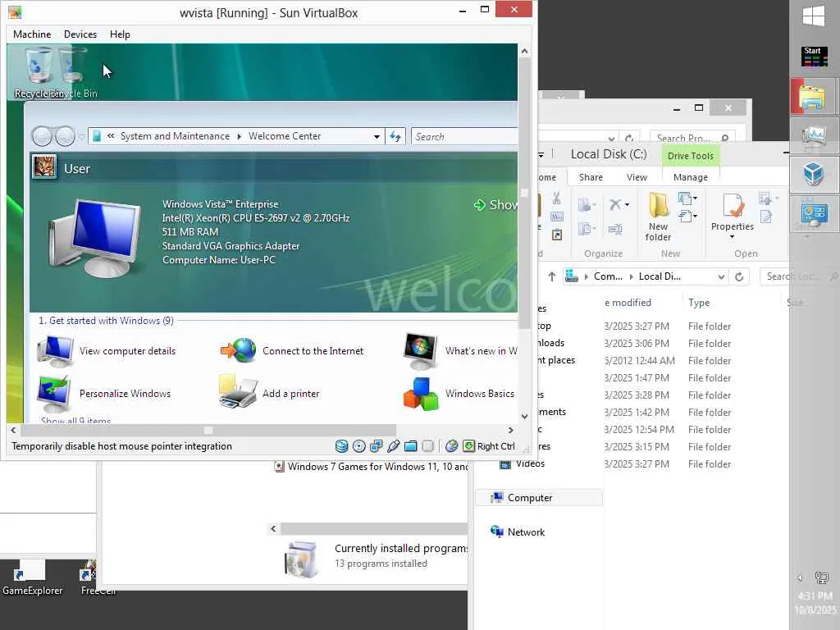Click the Add a printer icon
This screenshot has width=840, height=630.
tap(238, 392)
